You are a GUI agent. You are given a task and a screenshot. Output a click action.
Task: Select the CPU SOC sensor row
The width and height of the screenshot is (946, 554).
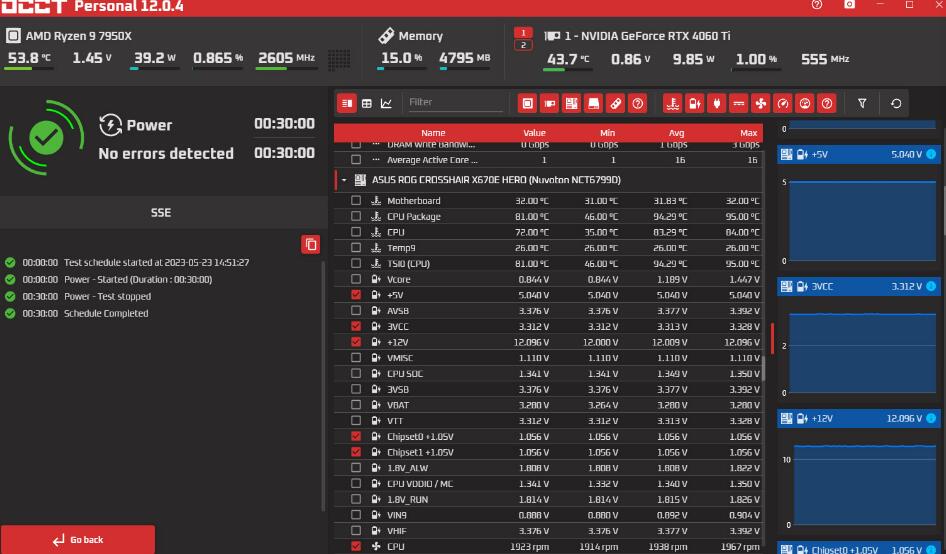click(x=548, y=374)
